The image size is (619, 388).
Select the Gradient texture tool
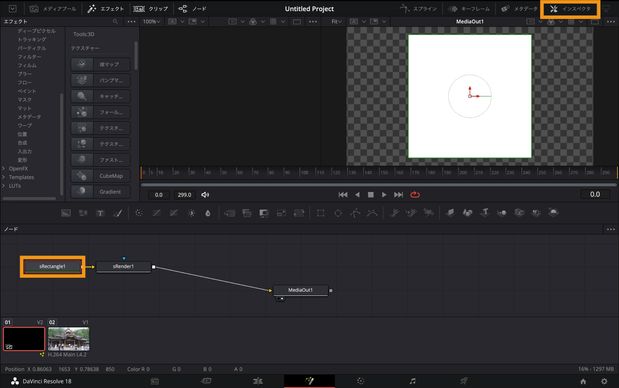coord(101,191)
